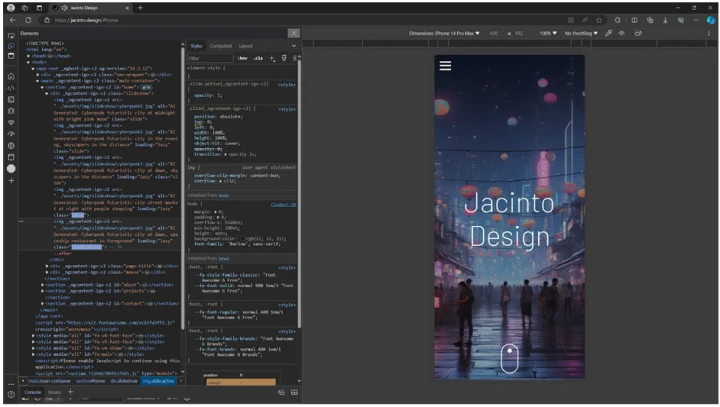Open the Welcome home icon in activity bar
The image size is (720, 407).
11,76
